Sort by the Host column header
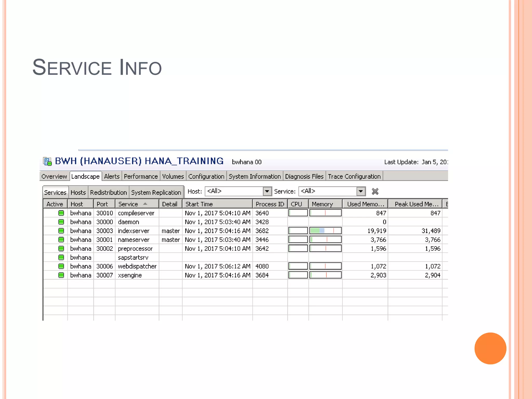The image size is (532, 399). coord(80,204)
